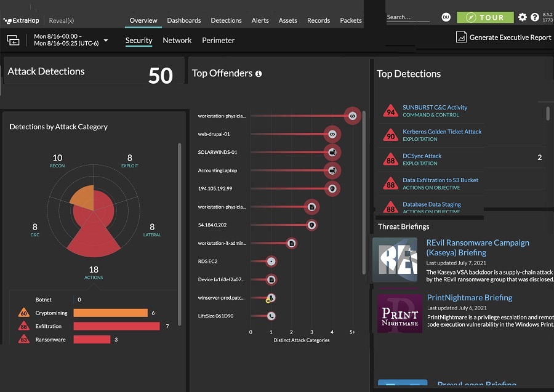
Task: Focus the Search input field
Action: 408,17
